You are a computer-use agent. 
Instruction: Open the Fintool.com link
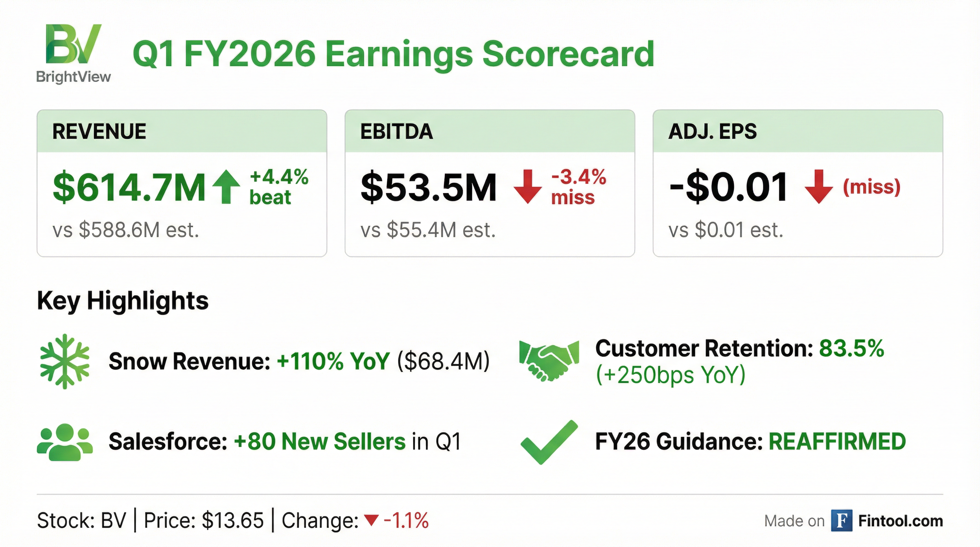(x=900, y=521)
